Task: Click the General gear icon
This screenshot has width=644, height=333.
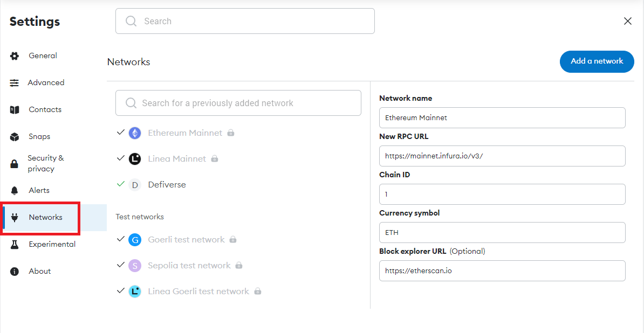Action: (x=15, y=56)
